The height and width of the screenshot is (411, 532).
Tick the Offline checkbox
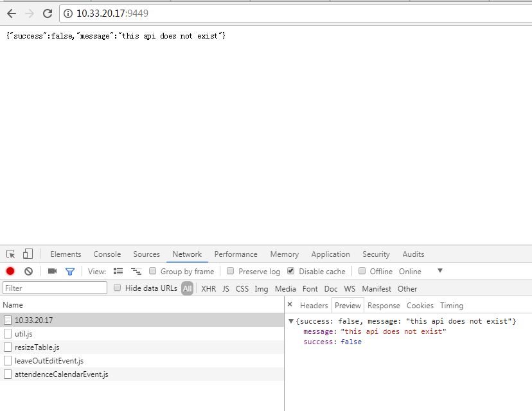362,271
